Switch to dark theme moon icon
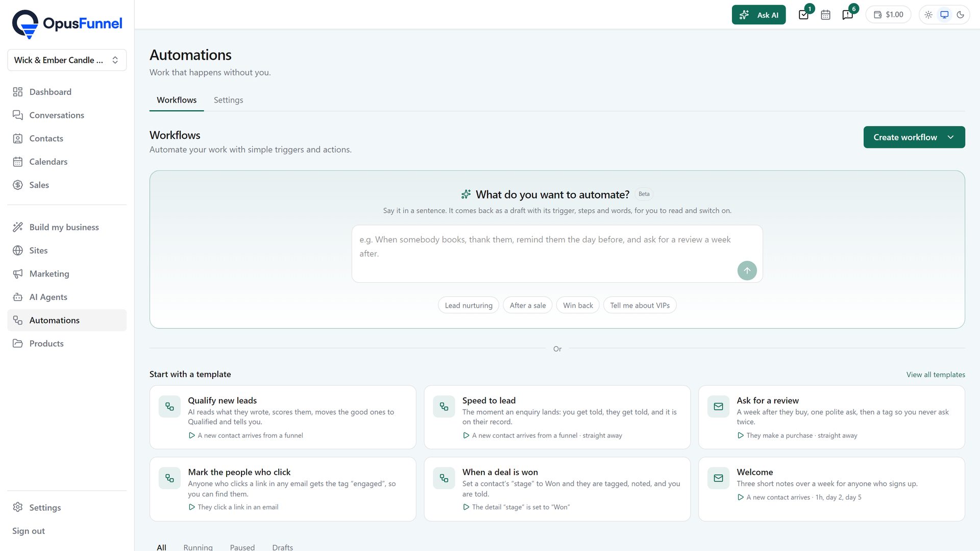 click(x=960, y=15)
